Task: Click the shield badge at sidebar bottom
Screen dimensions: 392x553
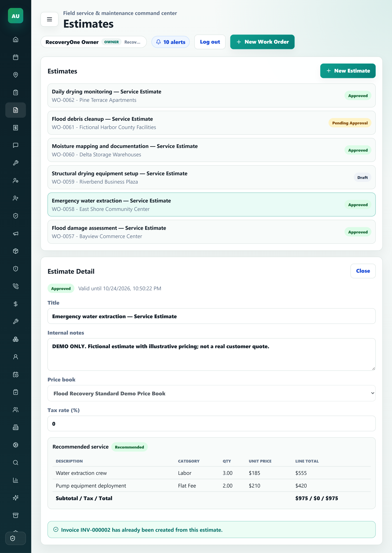Action: pos(15,538)
